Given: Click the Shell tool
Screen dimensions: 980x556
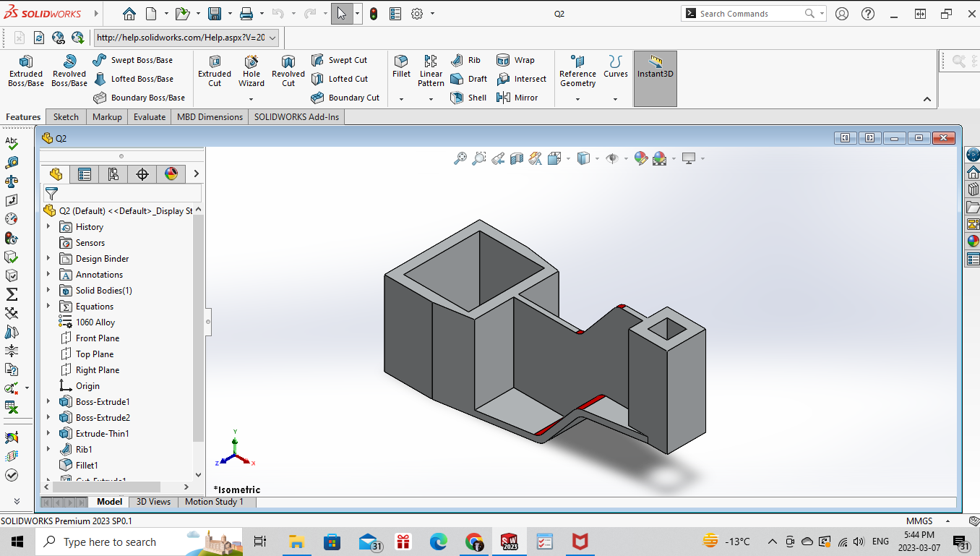Looking at the screenshot, I should coord(468,98).
